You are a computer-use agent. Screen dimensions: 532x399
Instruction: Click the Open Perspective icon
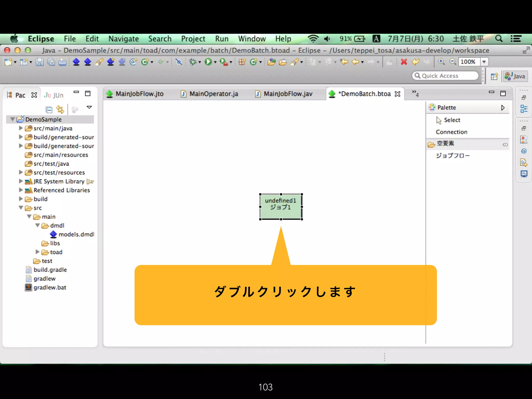(494, 76)
